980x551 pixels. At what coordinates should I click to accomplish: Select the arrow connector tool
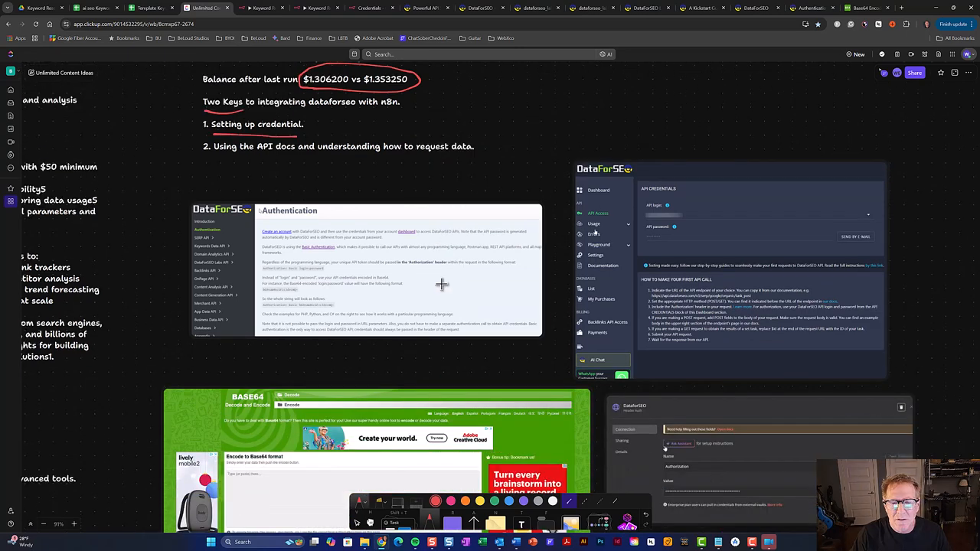pos(474,523)
